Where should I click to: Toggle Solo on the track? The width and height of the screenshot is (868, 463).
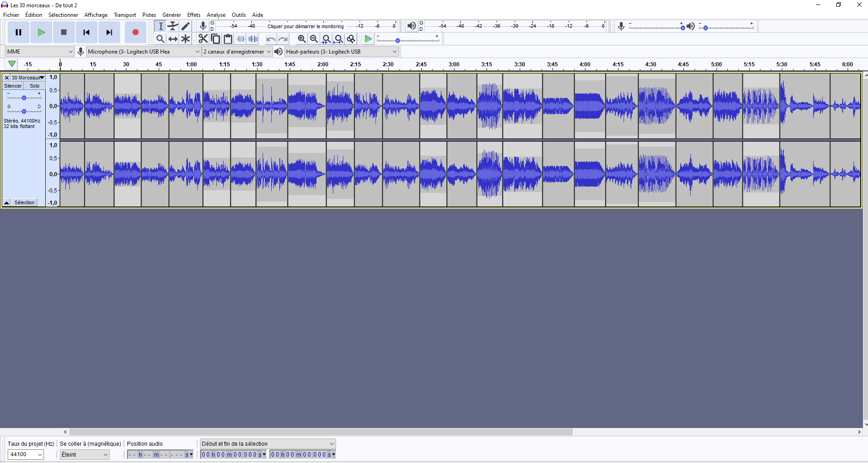pyautogui.click(x=35, y=86)
